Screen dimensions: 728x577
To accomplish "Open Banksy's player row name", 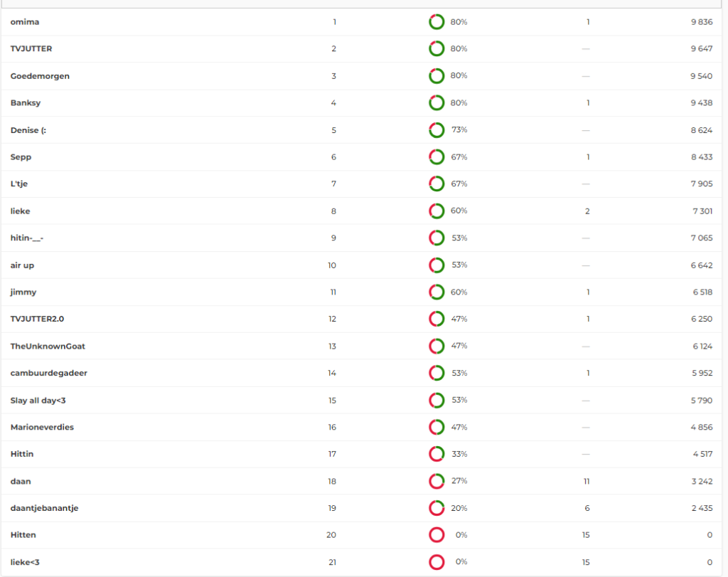I will [26, 103].
